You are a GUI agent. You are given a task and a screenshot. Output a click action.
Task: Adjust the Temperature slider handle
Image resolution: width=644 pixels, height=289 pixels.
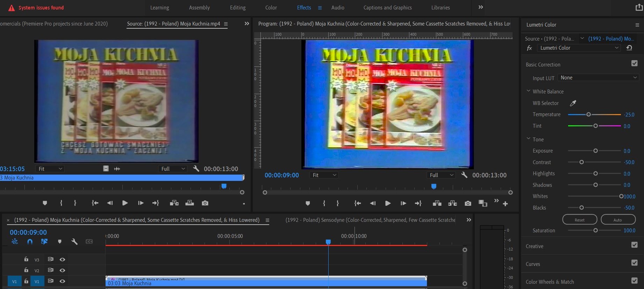(x=589, y=114)
